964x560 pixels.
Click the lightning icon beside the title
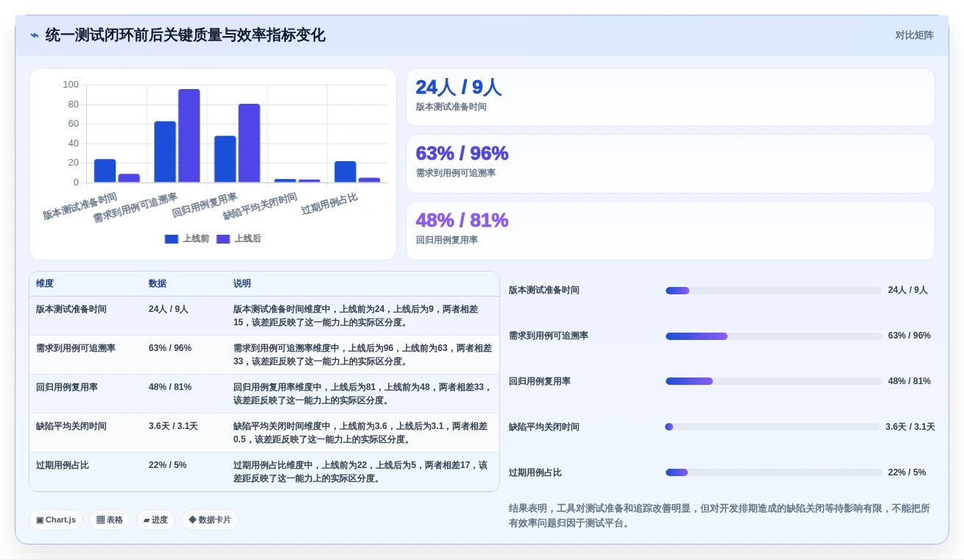(35, 35)
